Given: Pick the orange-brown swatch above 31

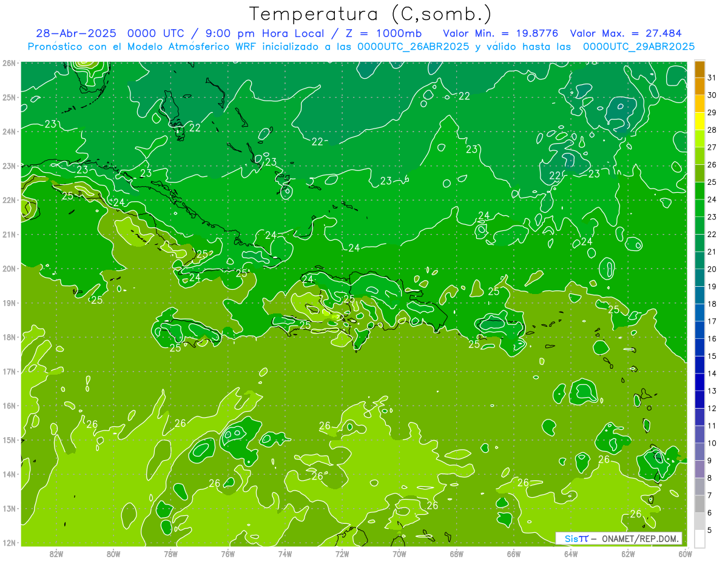Looking at the screenshot, I should click(699, 69).
